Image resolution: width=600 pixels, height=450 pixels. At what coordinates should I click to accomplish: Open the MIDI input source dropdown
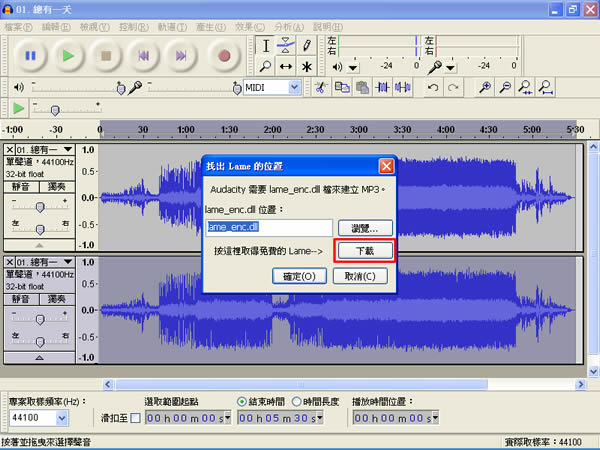coord(294,88)
